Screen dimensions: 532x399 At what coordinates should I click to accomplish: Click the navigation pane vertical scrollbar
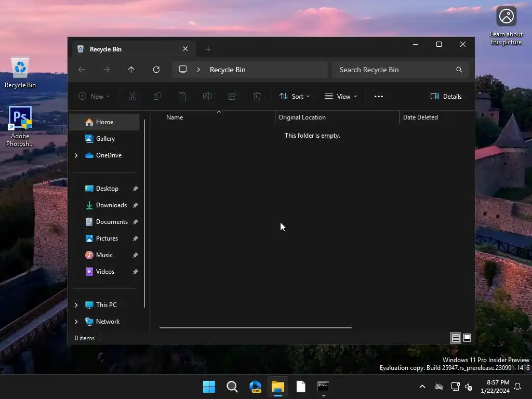tap(144, 214)
